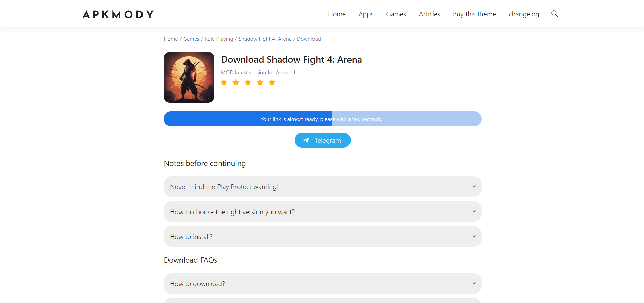Click "Shadow Fight 4: Arena" breadcrumb

click(x=265, y=39)
